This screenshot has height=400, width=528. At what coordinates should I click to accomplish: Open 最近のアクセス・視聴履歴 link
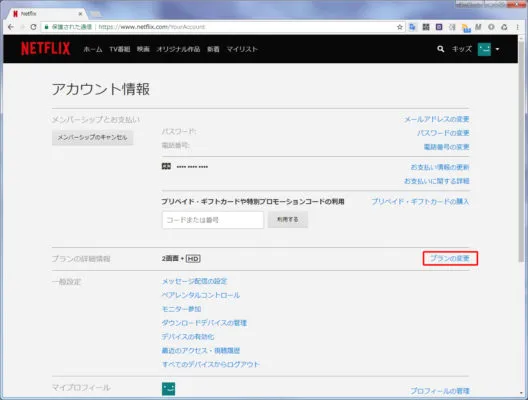pos(201,351)
